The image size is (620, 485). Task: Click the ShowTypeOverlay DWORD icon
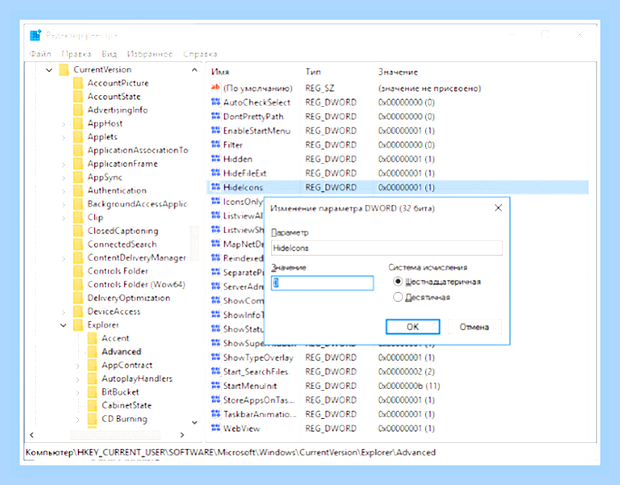(215, 357)
